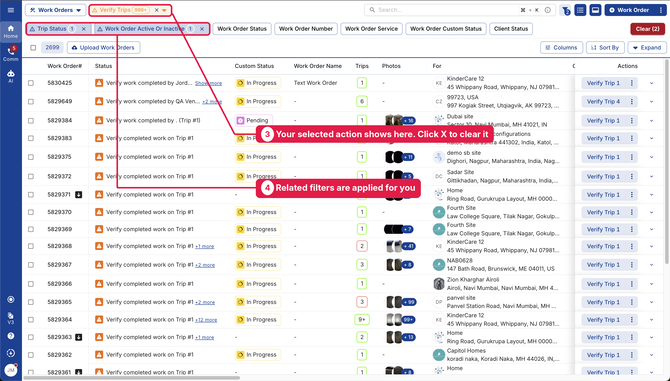This screenshot has height=381, width=670.
Task: Open the Work Orders module dropdown
Action: pos(55,10)
